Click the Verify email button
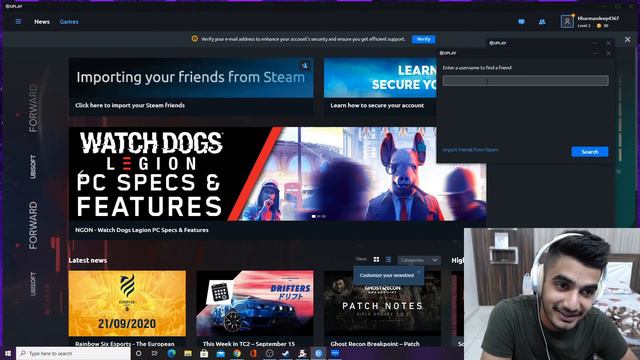 pos(423,39)
